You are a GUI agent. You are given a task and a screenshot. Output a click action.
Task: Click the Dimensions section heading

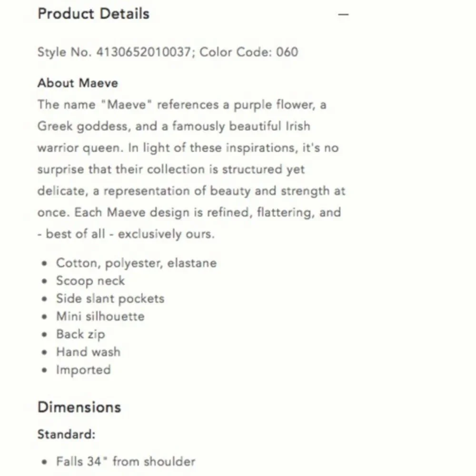[79, 407]
